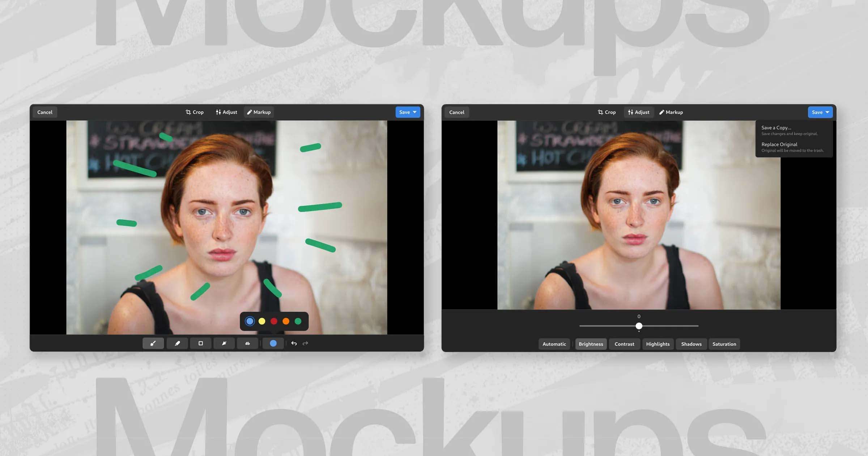Screen dimensions: 868x456
Task: Select the green color swatch
Action: point(298,321)
